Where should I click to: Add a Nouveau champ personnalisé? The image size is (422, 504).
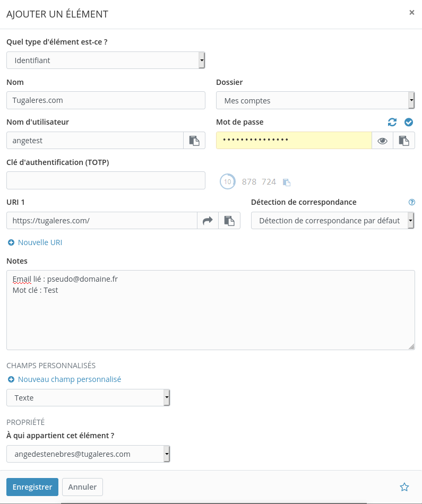pyautogui.click(x=65, y=379)
